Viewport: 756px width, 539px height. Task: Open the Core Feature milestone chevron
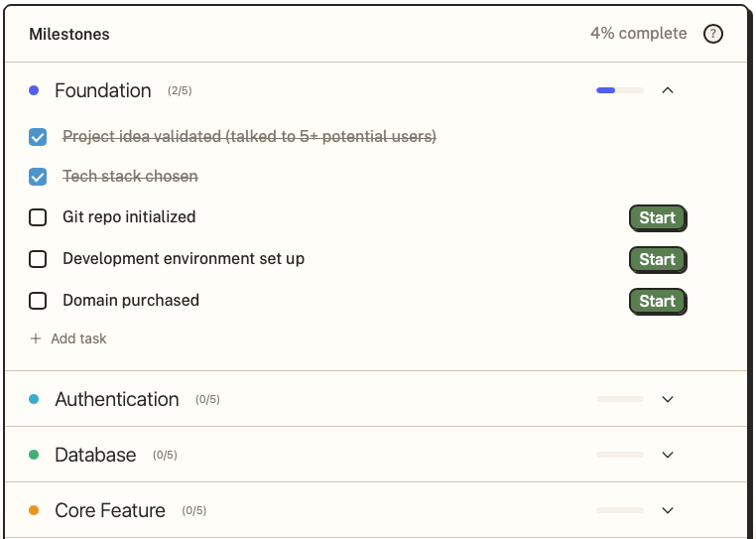[x=668, y=510]
